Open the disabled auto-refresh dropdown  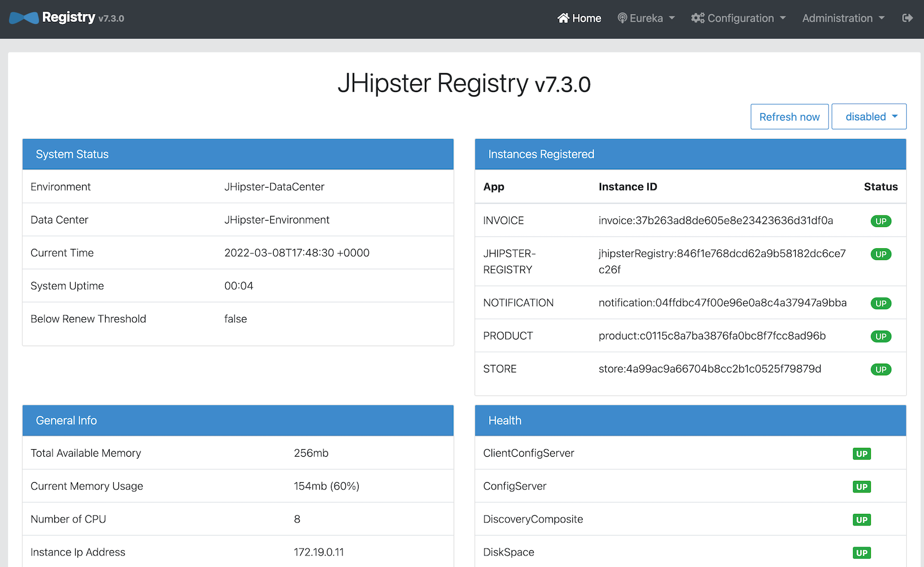[869, 117]
